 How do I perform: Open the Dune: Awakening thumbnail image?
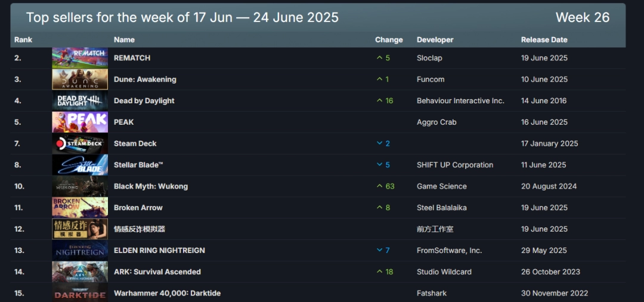click(x=80, y=79)
